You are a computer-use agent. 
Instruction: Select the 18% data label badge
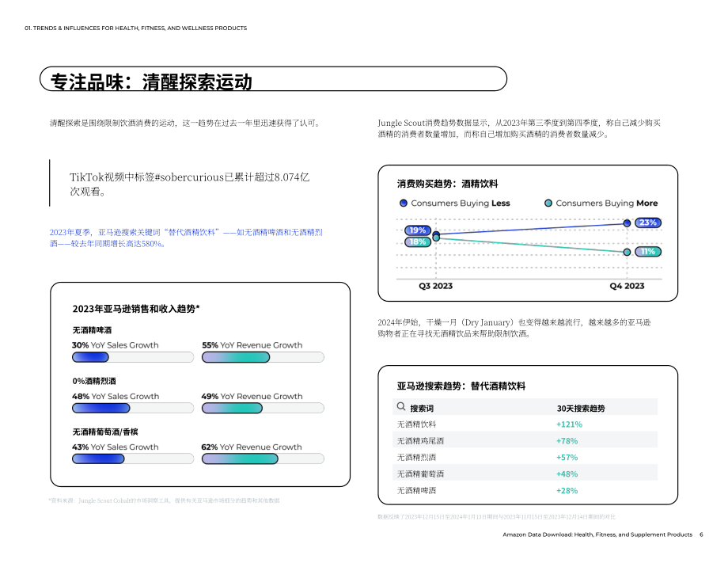418,242
